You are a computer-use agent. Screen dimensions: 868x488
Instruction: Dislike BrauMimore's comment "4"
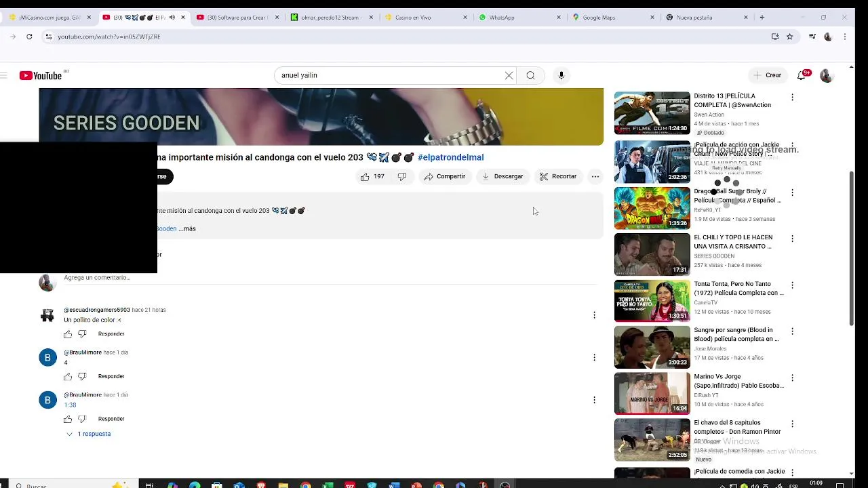coord(82,376)
